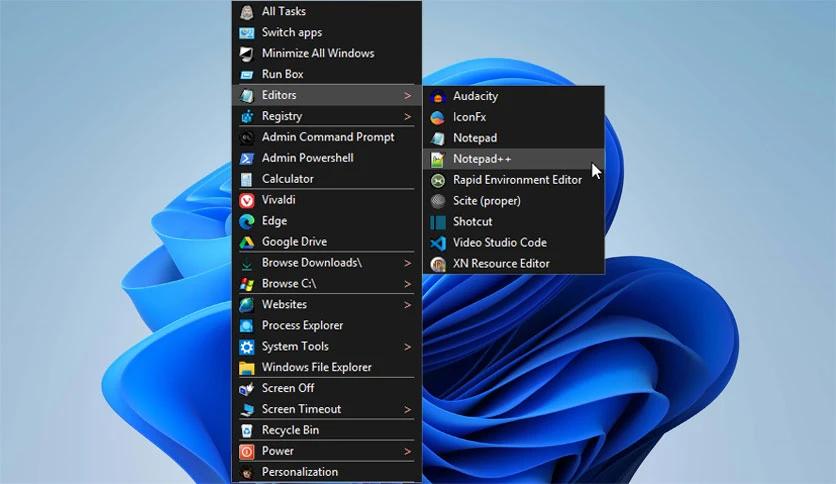The width and height of the screenshot is (836, 484).
Task: Click the IconFx icon in submenu
Action: click(x=438, y=117)
